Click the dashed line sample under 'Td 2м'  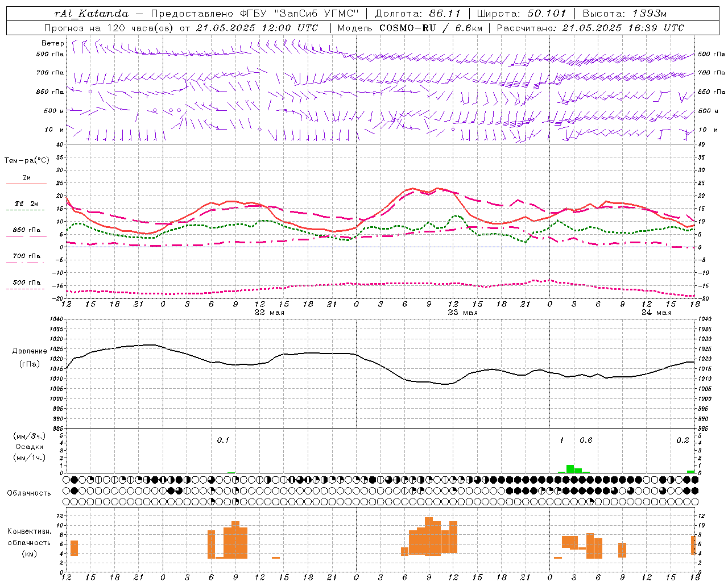[x=26, y=210]
